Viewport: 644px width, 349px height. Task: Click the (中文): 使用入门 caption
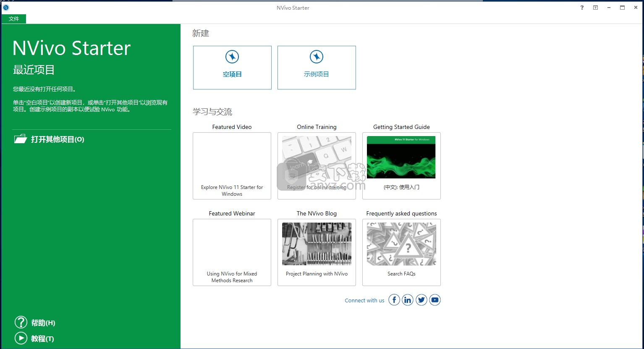tap(401, 187)
